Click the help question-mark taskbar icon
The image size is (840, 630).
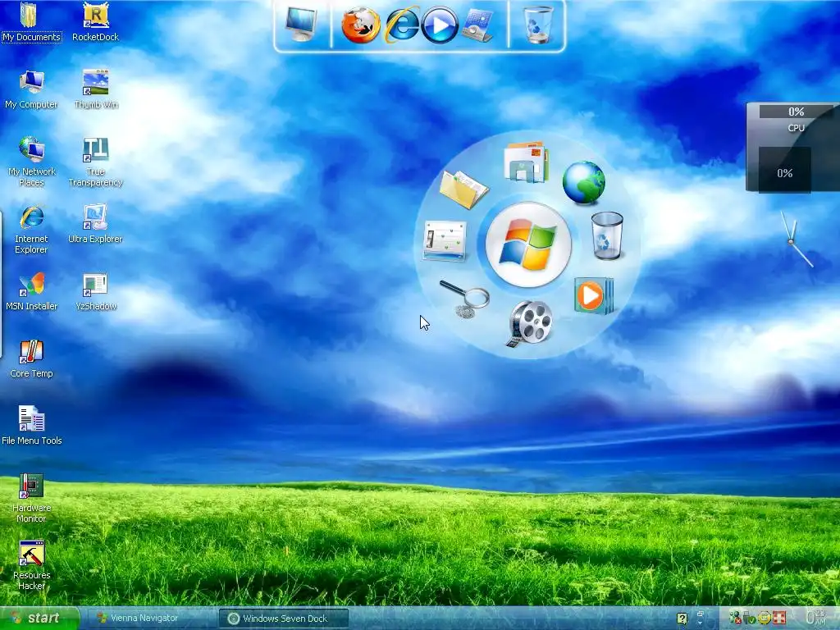(682, 619)
